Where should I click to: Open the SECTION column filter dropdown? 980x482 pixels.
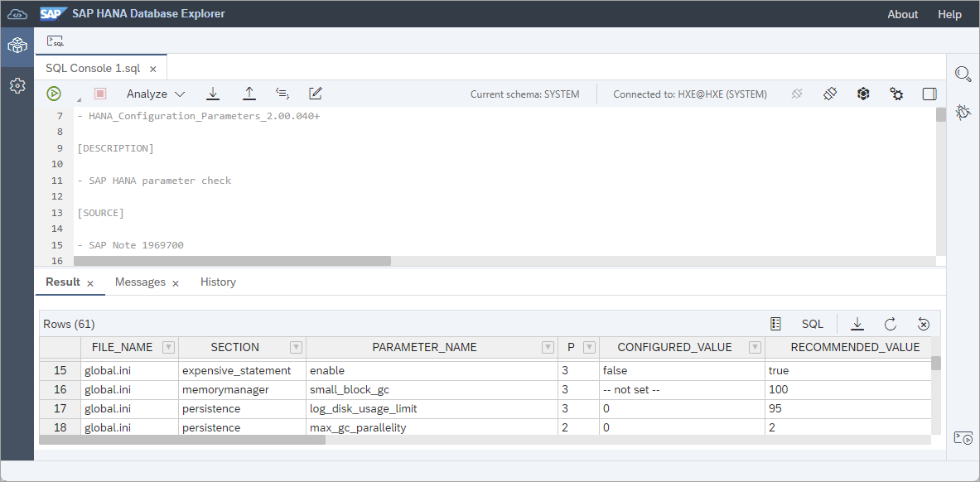click(x=297, y=348)
